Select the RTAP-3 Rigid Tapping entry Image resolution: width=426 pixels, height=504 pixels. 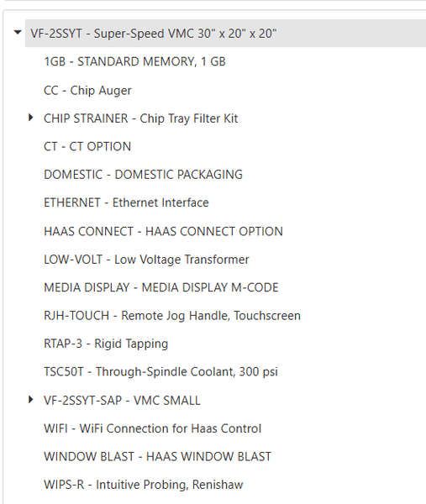[x=106, y=344]
